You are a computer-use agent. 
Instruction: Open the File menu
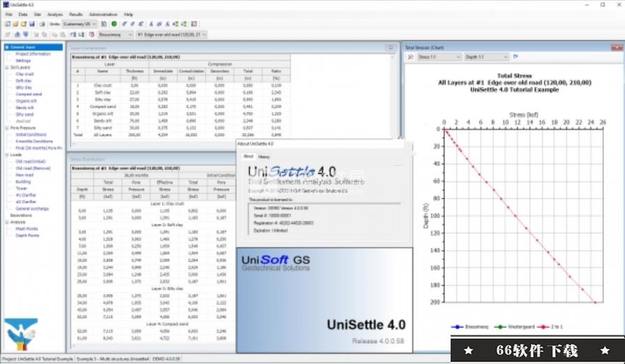[x=9, y=15]
